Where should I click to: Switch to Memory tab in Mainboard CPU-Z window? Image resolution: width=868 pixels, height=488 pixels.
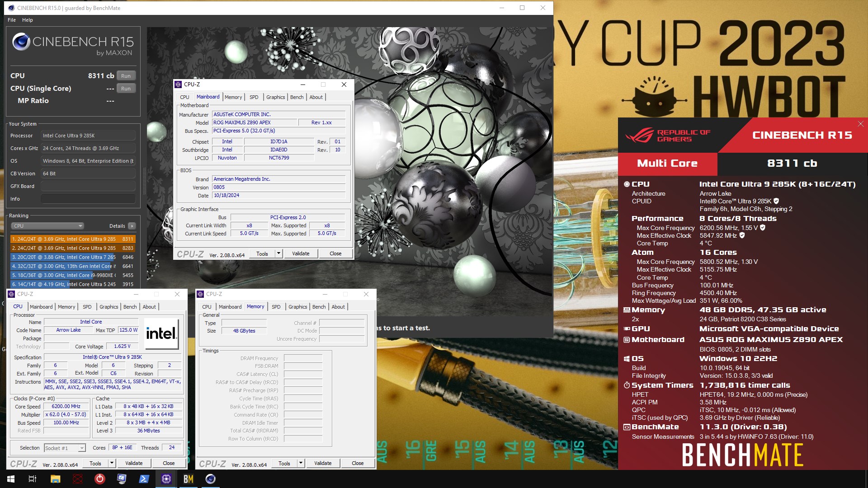[233, 97]
